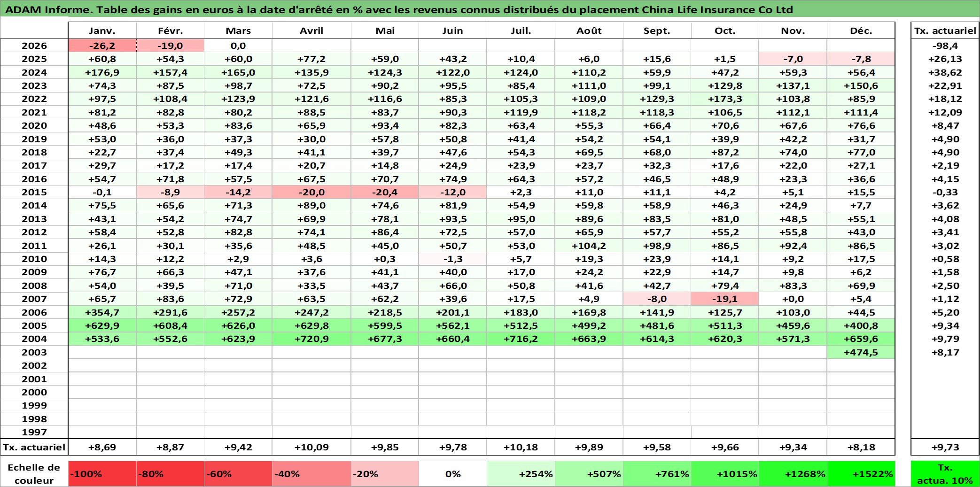980x487 pixels.
Task: Select the 2015 row label
Action: (34, 192)
